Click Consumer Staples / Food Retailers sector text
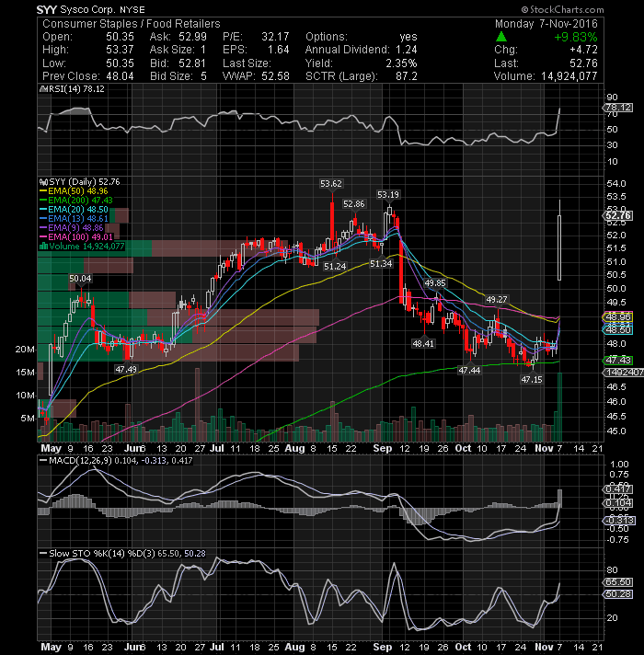This screenshot has width=644, height=655. point(132,24)
